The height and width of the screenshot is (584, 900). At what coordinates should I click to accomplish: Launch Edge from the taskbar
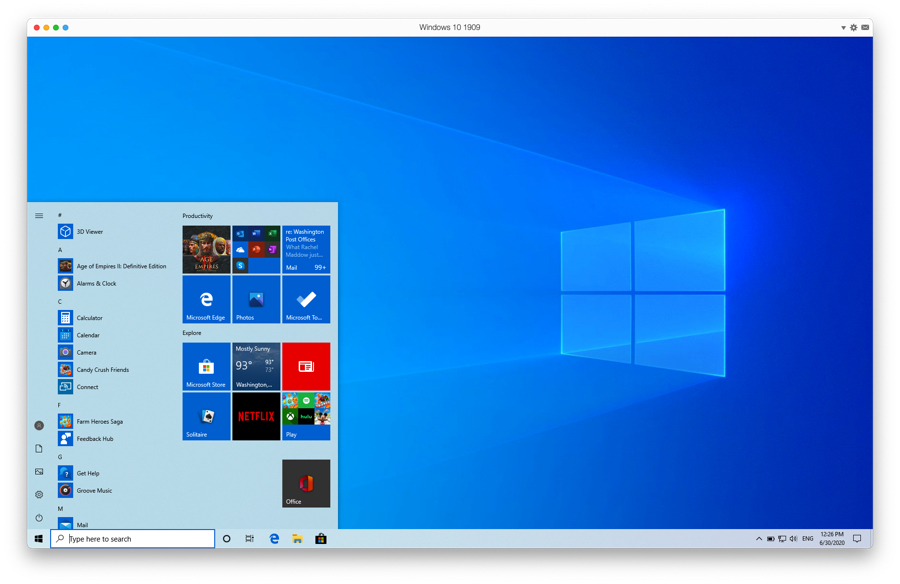[274, 539]
